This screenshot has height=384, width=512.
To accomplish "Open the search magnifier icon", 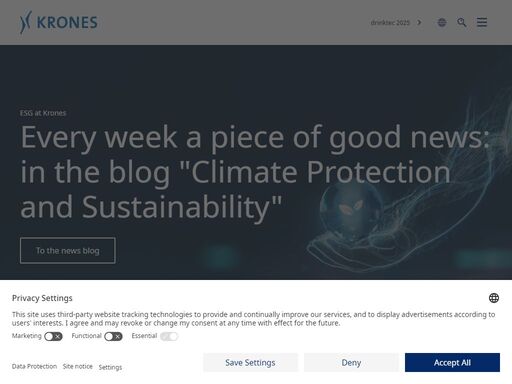I will (462, 22).
